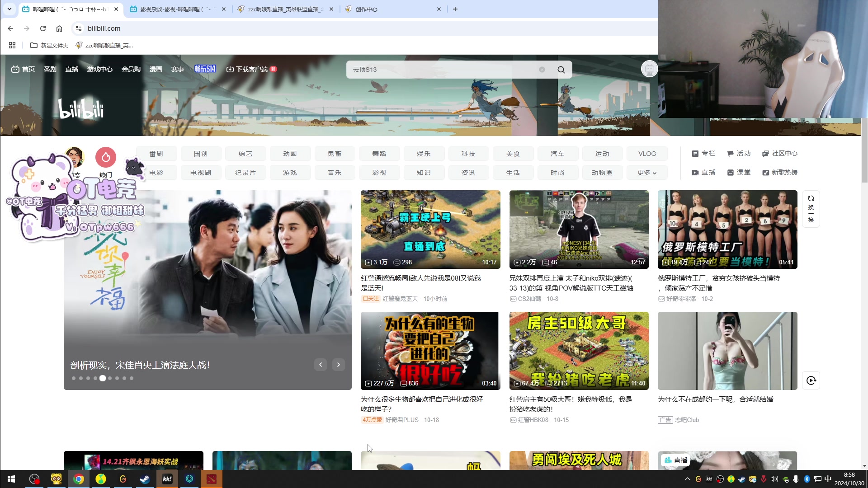Open the 俄罗斯模特工厂 video thumbnail

[727, 230]
